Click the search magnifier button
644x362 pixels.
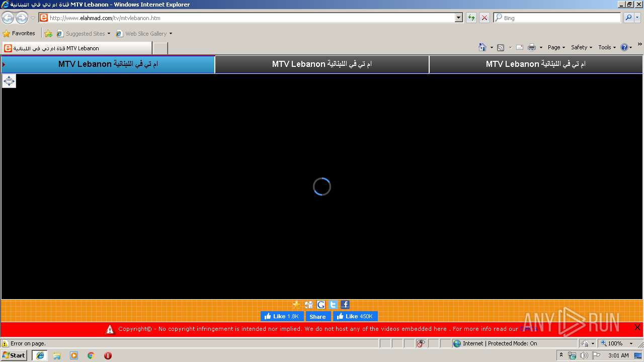click(x=628, y=18)
